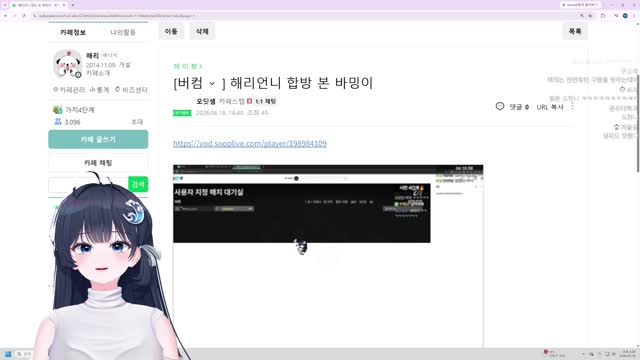This screenshot has width=640, height=360.
Task: Open the green board breadcrumb link above title
Action: click(x=187, y=66)
